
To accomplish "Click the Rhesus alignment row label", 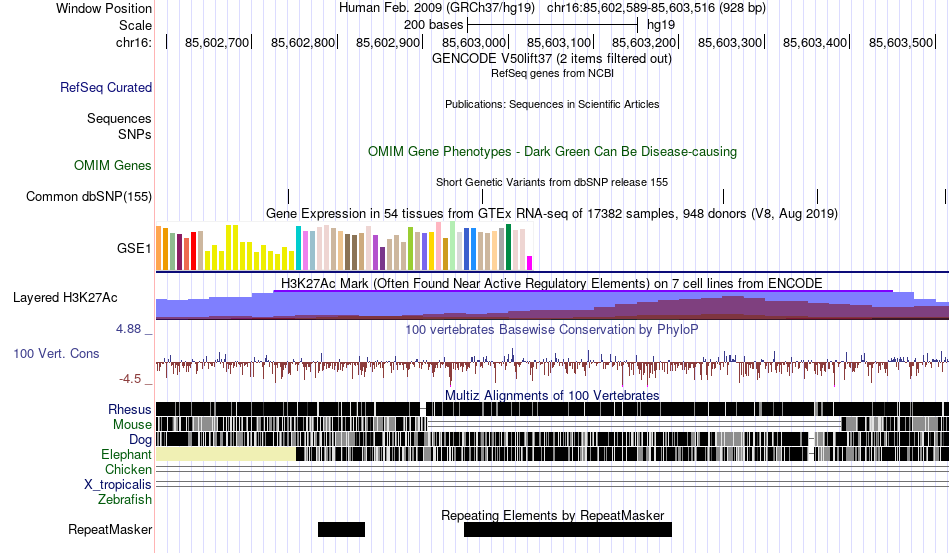I will pos(130,409).
